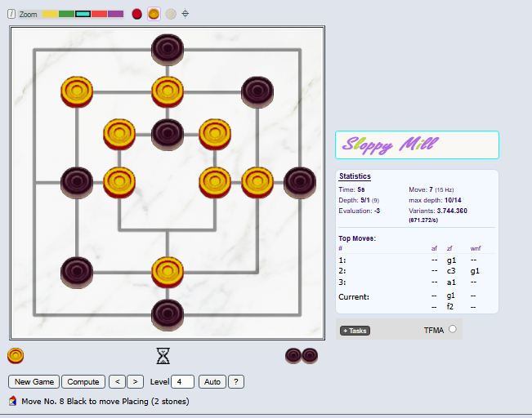Click black stone on left middle of middle square
532x418 pixels.
(x=77, y=182)
